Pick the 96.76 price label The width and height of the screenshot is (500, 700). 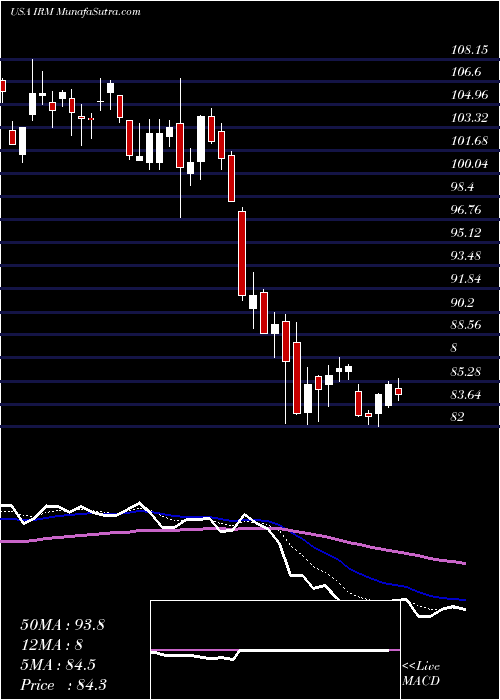pos(466,210)
